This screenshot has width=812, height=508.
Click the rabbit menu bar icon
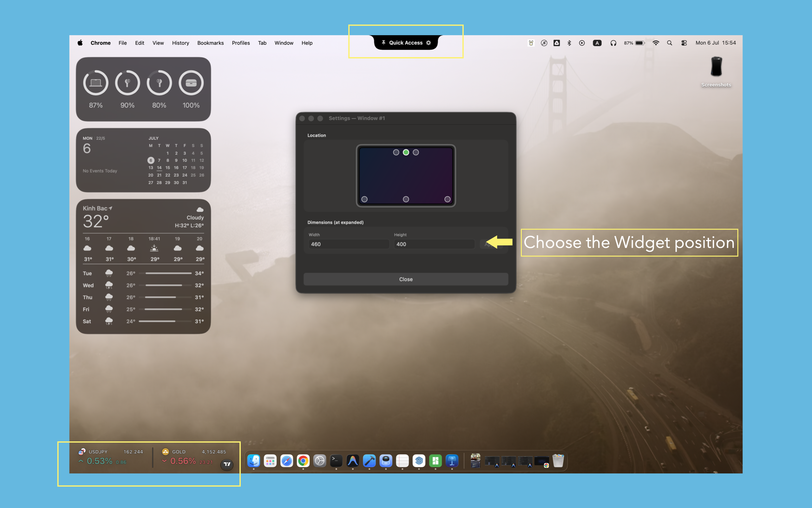531,43
